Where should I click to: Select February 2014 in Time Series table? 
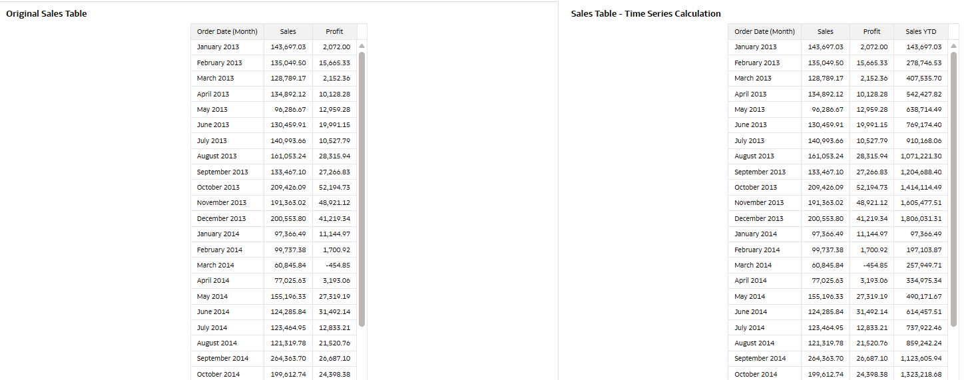click(x=757, y=250)
